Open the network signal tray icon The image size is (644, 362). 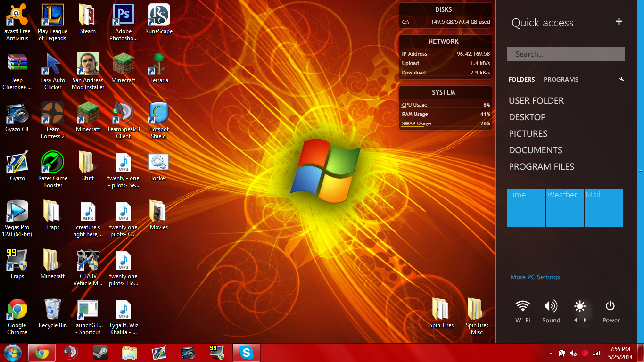[596, 353]
